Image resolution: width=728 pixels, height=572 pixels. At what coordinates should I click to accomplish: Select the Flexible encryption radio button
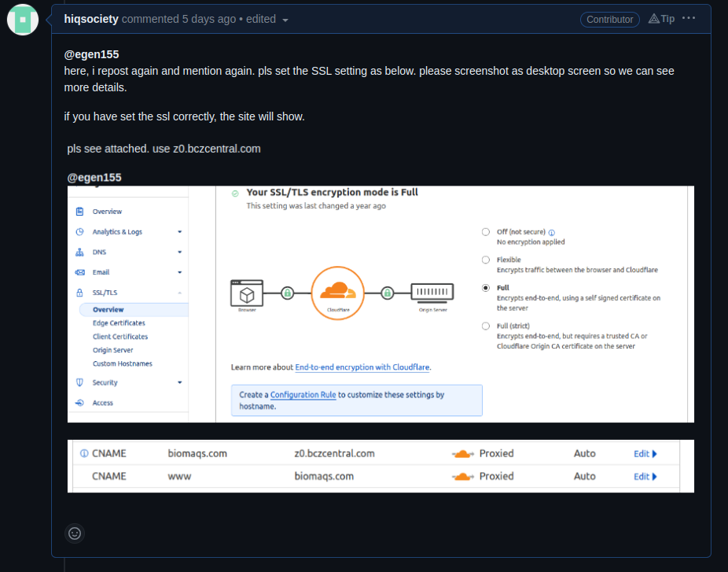pos(486,260)
